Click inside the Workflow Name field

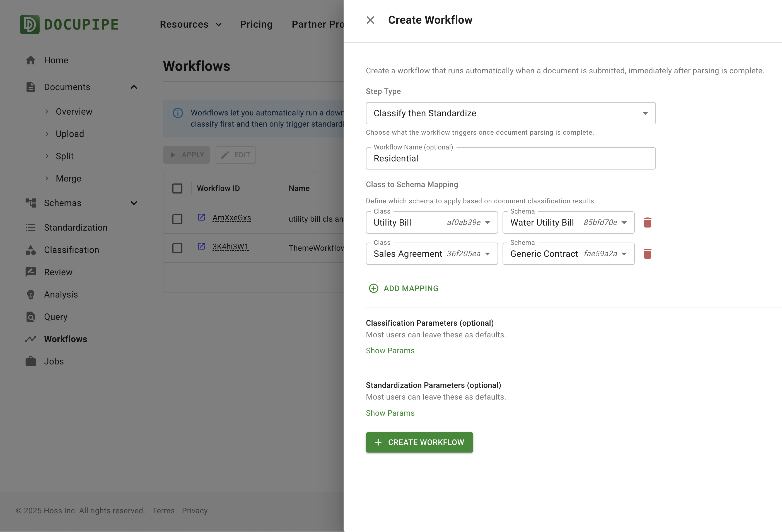coord(510,158)
